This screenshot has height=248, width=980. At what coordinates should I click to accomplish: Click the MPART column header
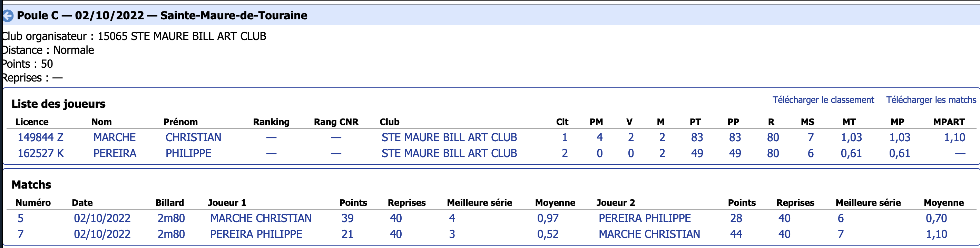949,122
